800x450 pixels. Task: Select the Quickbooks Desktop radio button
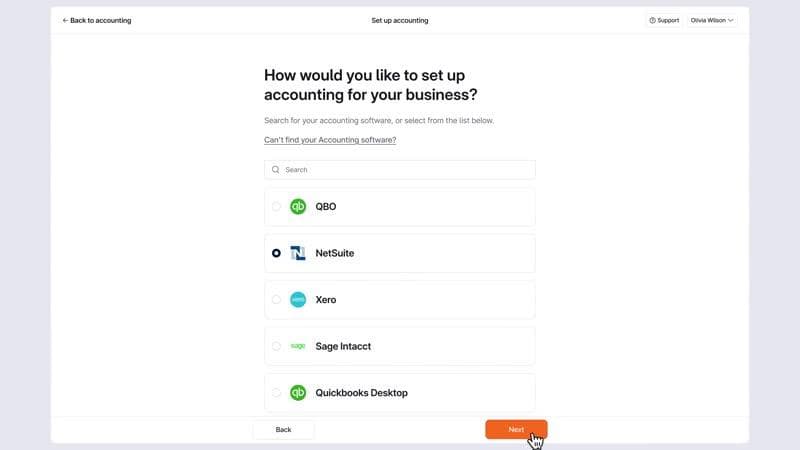click(276, 393)
